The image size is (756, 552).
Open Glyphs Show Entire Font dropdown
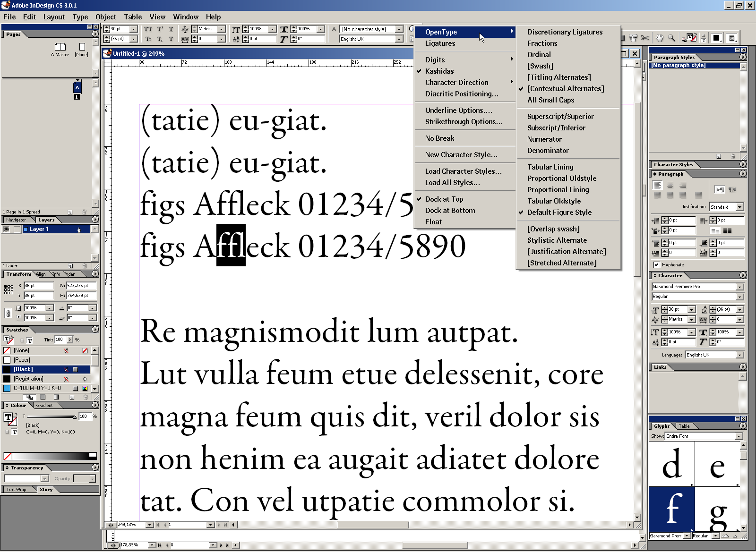[739, 436]
